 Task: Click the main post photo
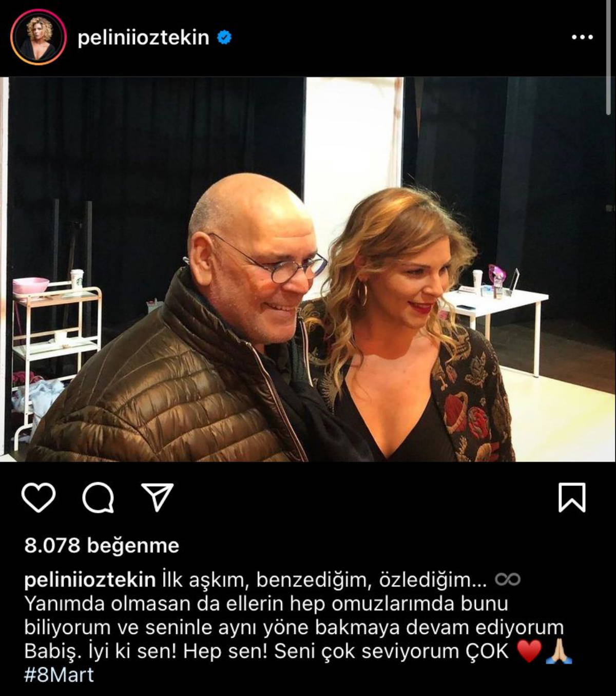[x=308, y=269]
